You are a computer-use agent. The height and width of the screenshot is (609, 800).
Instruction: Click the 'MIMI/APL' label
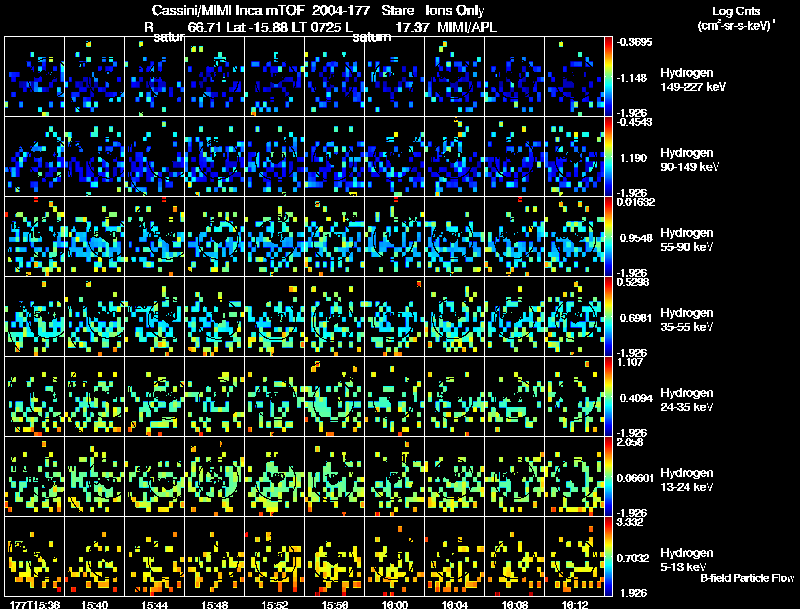467,27
